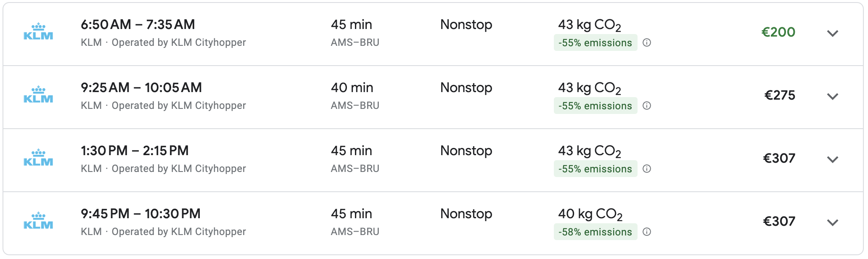Image resolution: width=868 pixels, height=259 pixels.
Task: Expand the 9:25 AM flight details
Action: 832,96
